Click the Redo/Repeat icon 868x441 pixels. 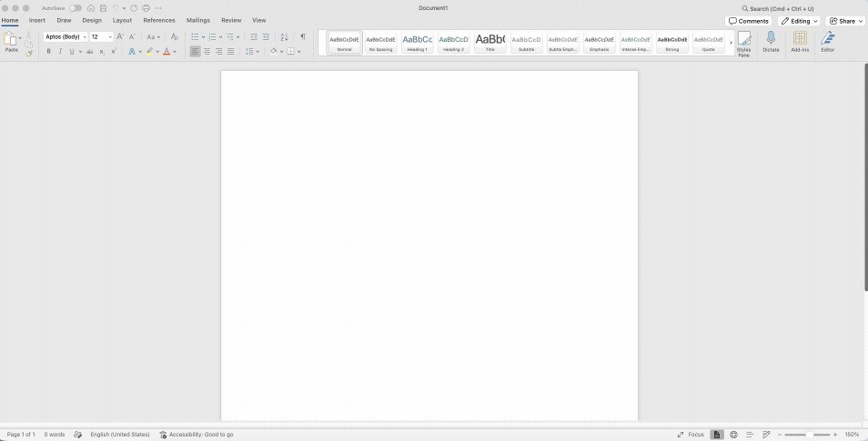pos(134,8)
